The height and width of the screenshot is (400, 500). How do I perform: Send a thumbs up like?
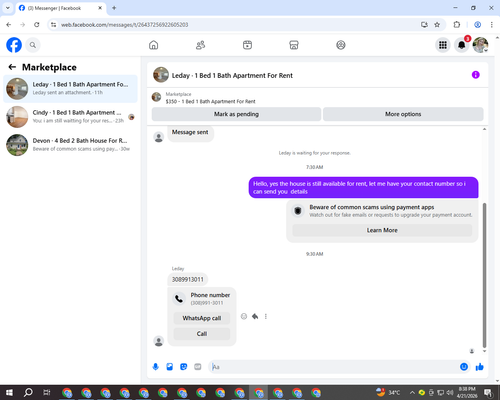tap(480, 367)
